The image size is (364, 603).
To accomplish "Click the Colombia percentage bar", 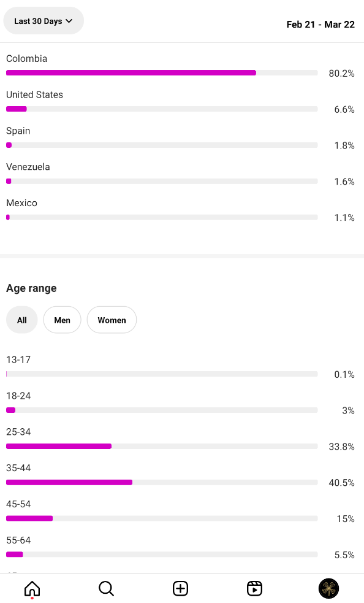I will click(162, 72).
